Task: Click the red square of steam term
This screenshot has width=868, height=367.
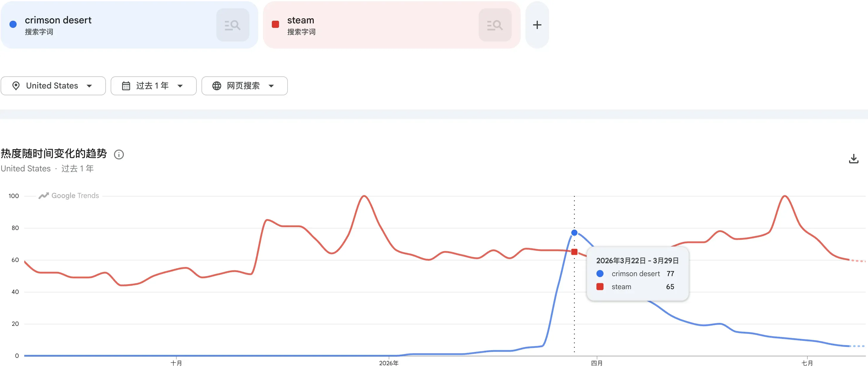Action: click(275, 24)
